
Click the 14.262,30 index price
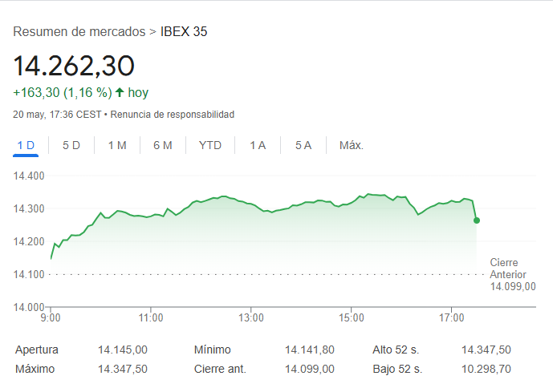[x=74, y=66]
